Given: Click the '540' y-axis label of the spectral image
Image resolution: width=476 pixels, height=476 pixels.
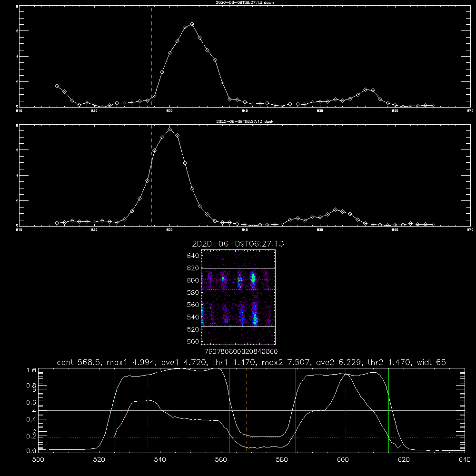Looking at the screenshot, I should [x=193, y=317].
